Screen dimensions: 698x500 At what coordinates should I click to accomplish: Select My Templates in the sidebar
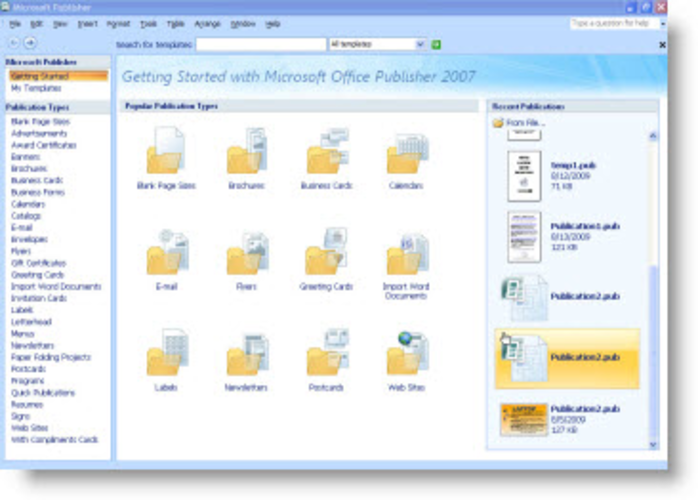[36, 88]
